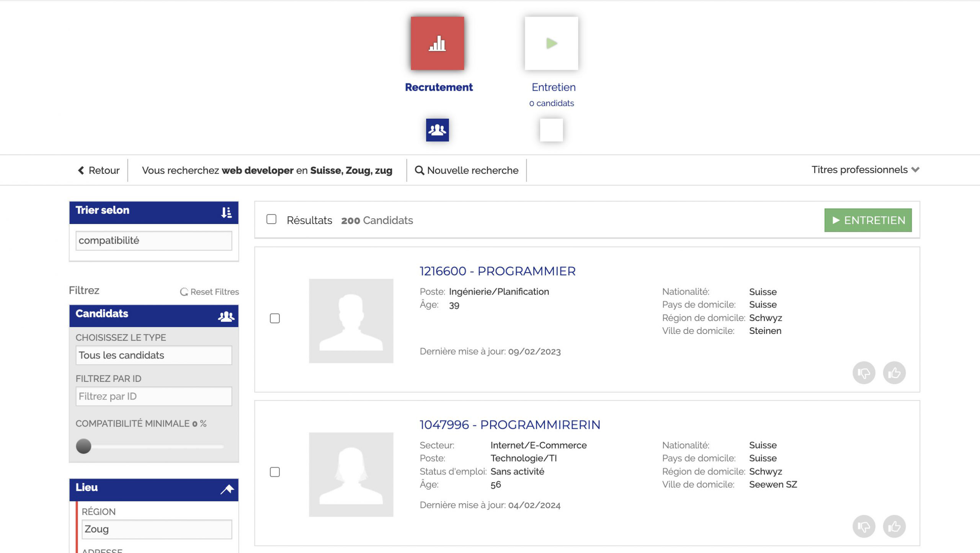Open the Tous les candidats type dropdown
Image resolution: width=980 pixels, height=553 pixels.
point(154,355)
